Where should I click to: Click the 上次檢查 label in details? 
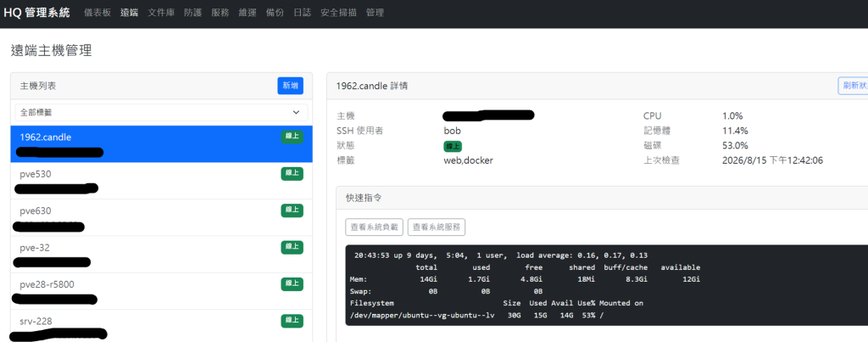661,160
